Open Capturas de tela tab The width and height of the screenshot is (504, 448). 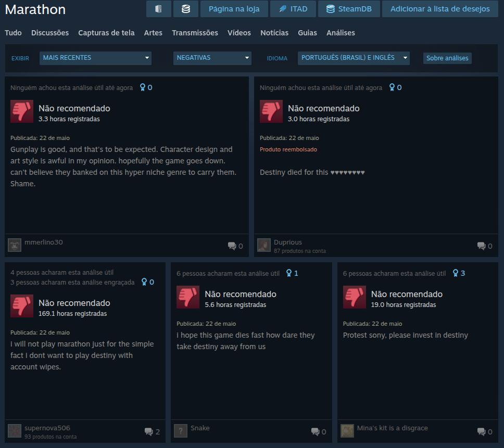pos(106,33)
